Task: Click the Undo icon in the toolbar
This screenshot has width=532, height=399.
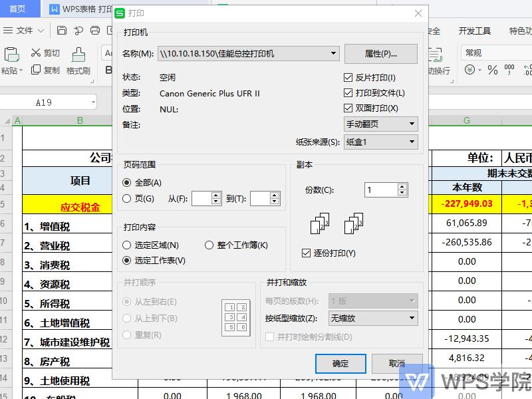Action: 78,31
